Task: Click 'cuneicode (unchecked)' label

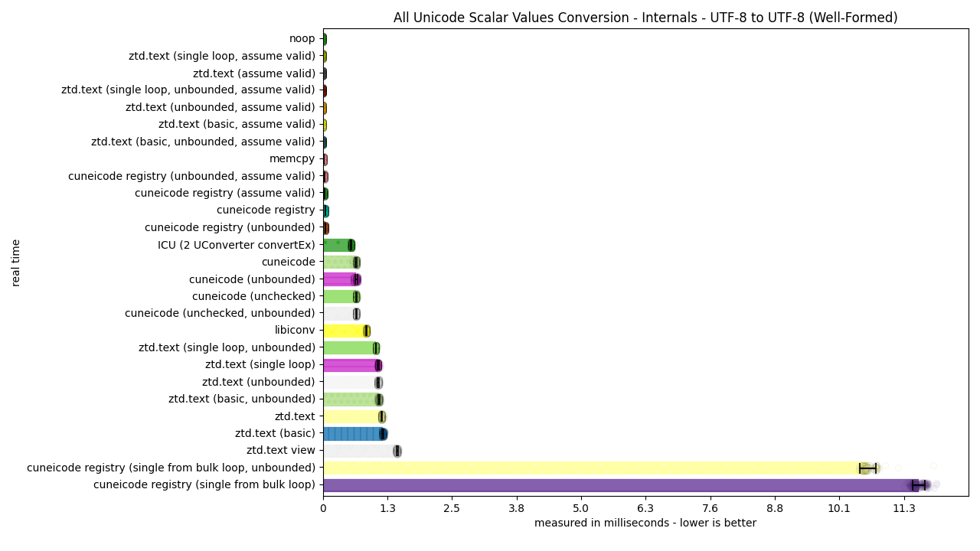Action: (253, 296)
